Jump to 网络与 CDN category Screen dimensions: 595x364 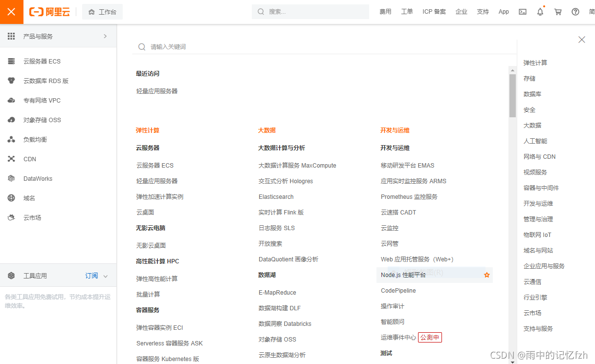tap(540, 156)
